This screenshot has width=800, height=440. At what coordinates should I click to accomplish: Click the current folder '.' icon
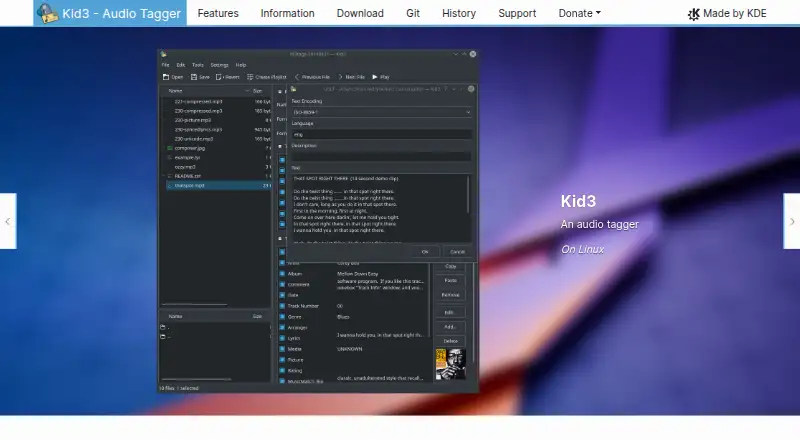pyautogui.click(x=163, y=327)
